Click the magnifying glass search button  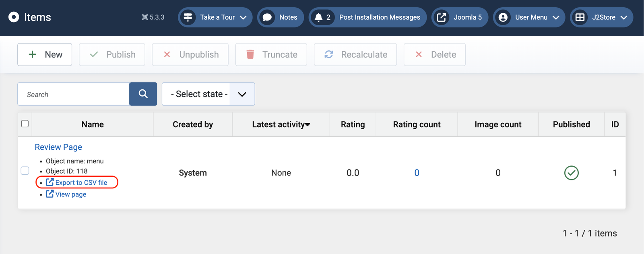point(143,94)
